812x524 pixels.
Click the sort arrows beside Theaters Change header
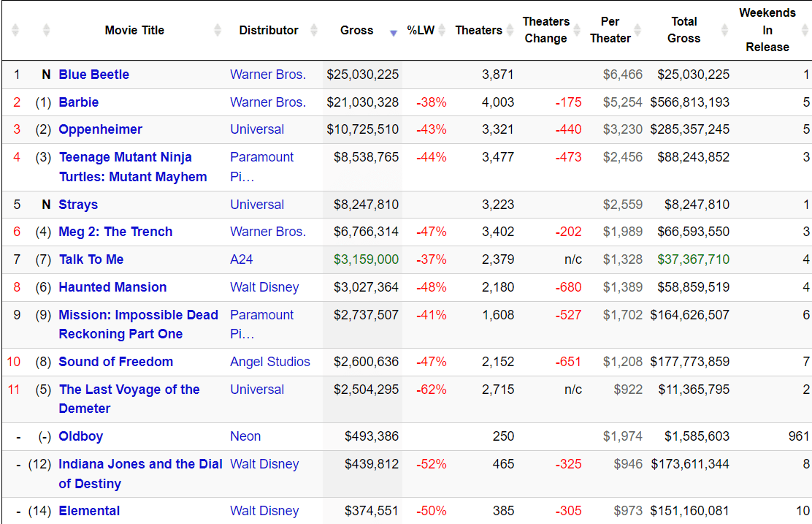[x=577, y=30]
